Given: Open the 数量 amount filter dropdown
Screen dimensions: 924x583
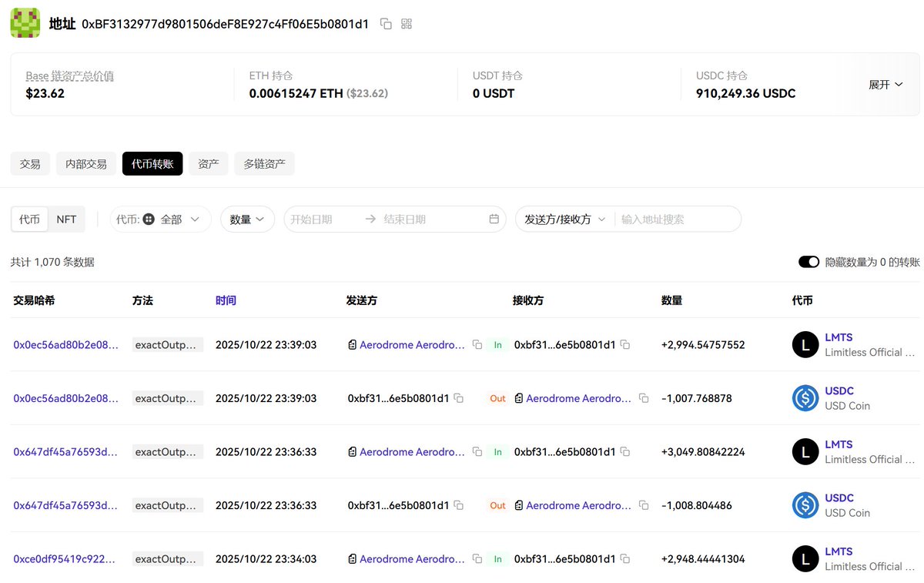Looking at the screenshot, I should pos(247,219).
